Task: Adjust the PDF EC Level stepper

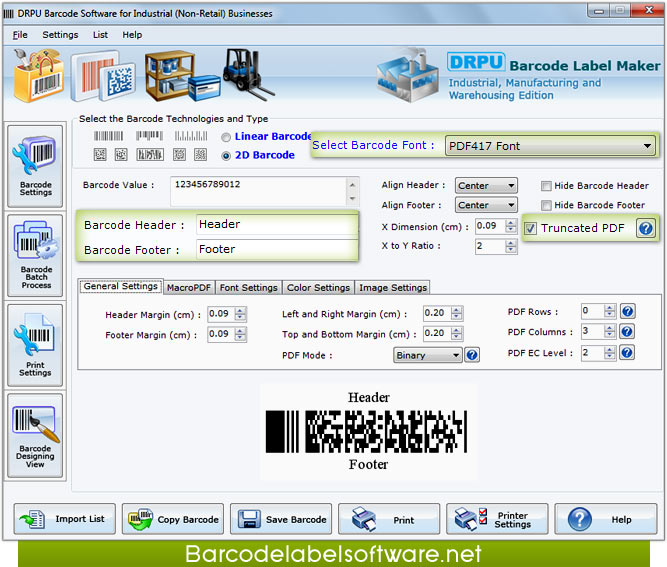Action: [x=610, y=352]
